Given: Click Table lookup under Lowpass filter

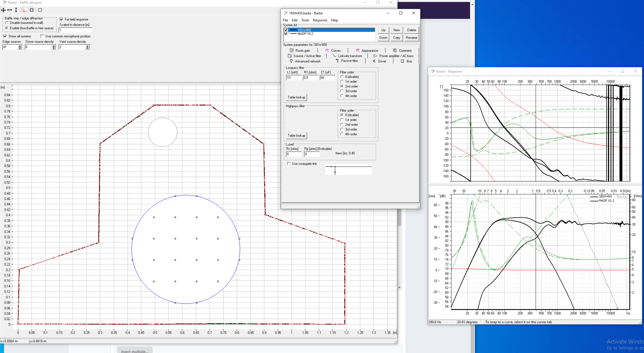Looking at the screenshot, I should tap(296, 97).
